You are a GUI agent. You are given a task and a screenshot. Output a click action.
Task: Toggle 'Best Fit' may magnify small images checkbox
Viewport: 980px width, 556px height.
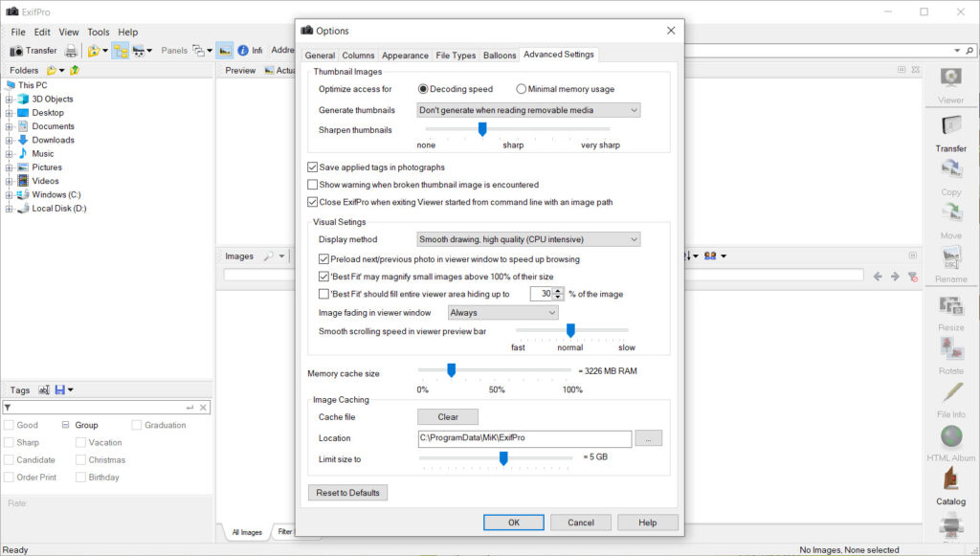coord(323,277)
